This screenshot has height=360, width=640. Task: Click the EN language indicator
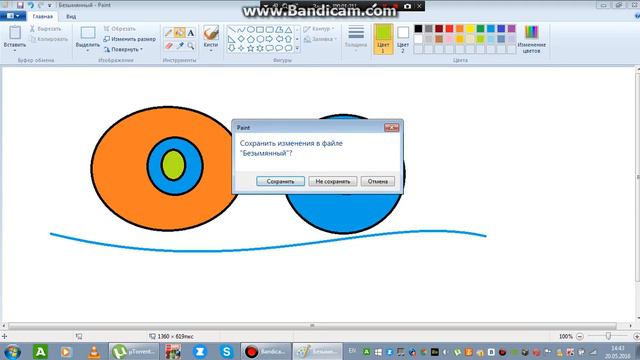pyautogui.click(x=352, y=351)
